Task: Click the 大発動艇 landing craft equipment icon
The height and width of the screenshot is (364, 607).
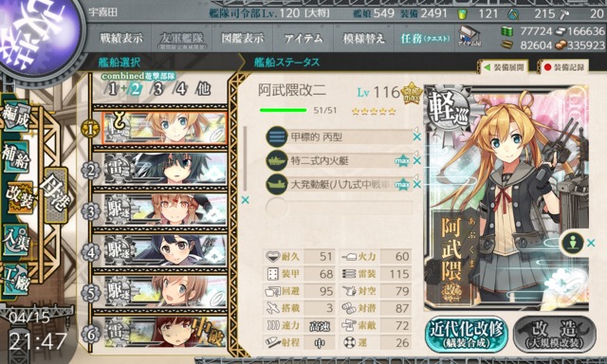Action: click(276, 185)
